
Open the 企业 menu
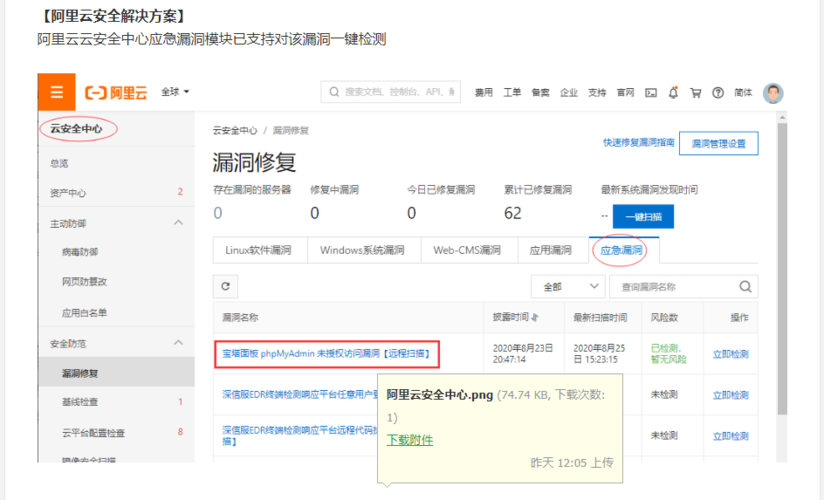tap(569, 93)
